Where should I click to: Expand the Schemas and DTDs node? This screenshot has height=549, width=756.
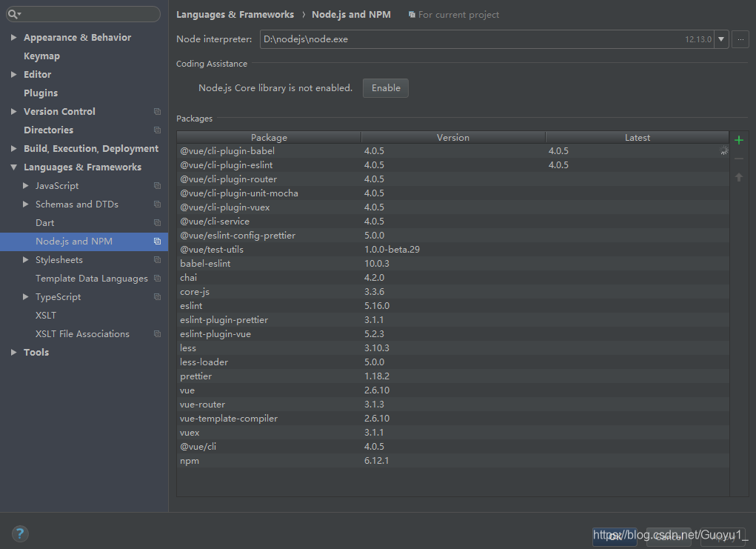click(26, 204)
